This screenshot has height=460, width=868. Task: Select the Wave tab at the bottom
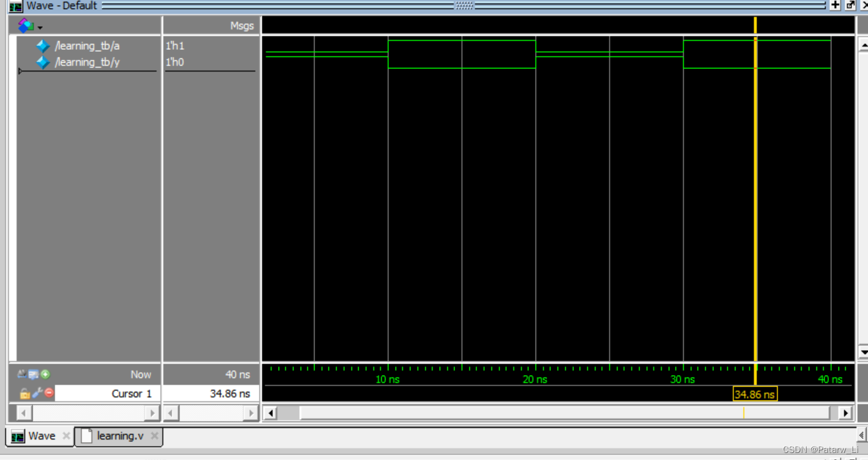[41, 436]
